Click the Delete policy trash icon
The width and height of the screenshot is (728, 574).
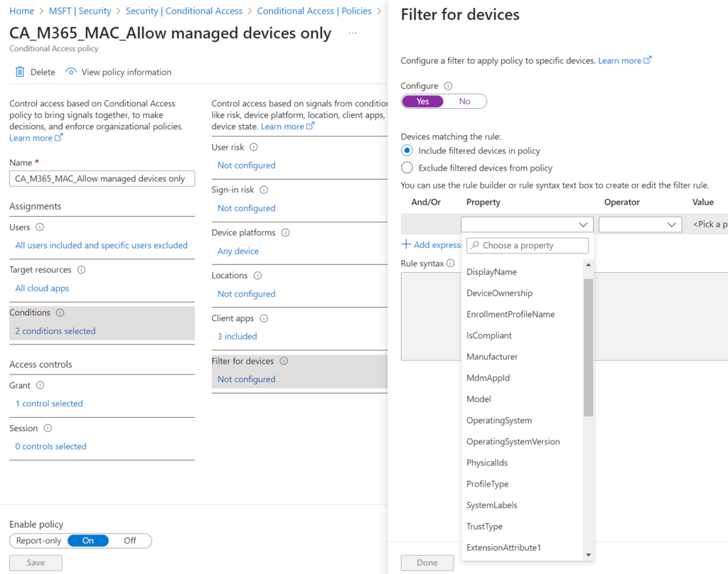[x=21, y=72]
